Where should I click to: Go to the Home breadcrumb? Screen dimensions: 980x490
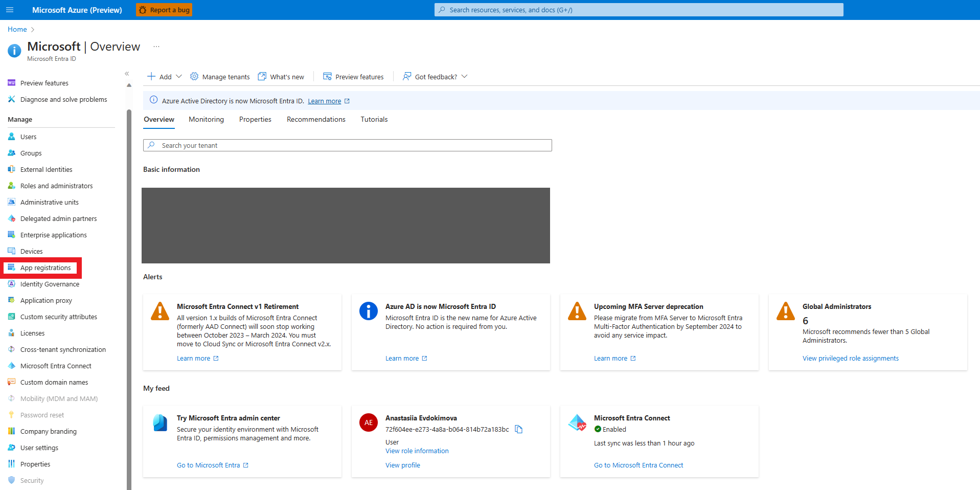tap(17, 29)
